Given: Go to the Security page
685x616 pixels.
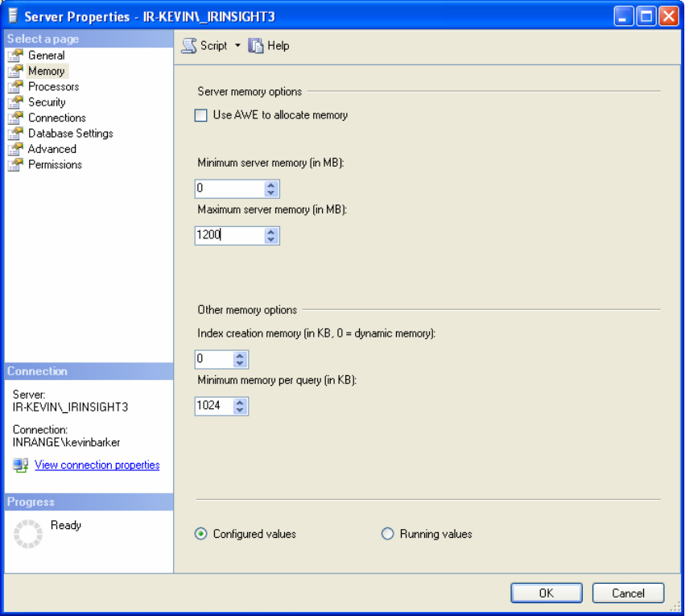Looking at the screenshot, I should tap(47, 102).
